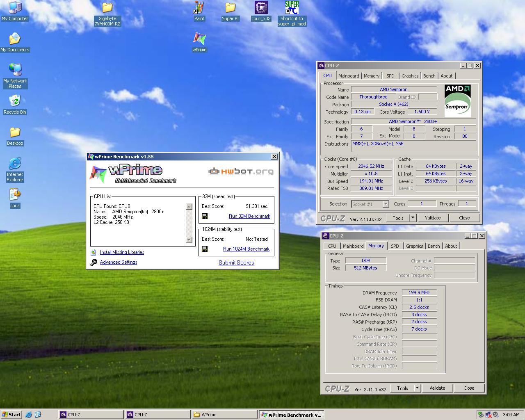This screenshot has width=525, height=420.
Task: Click the system clock showing 3:04 AM
Action: (511, 415)
